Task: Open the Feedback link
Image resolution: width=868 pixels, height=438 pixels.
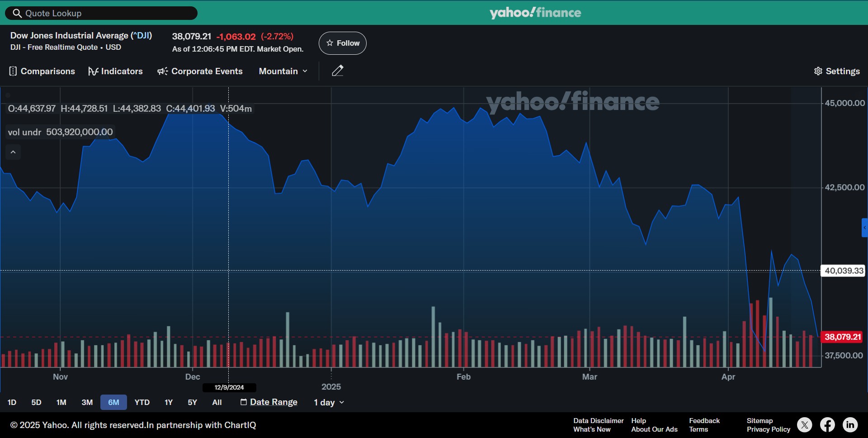Action: 704,421
